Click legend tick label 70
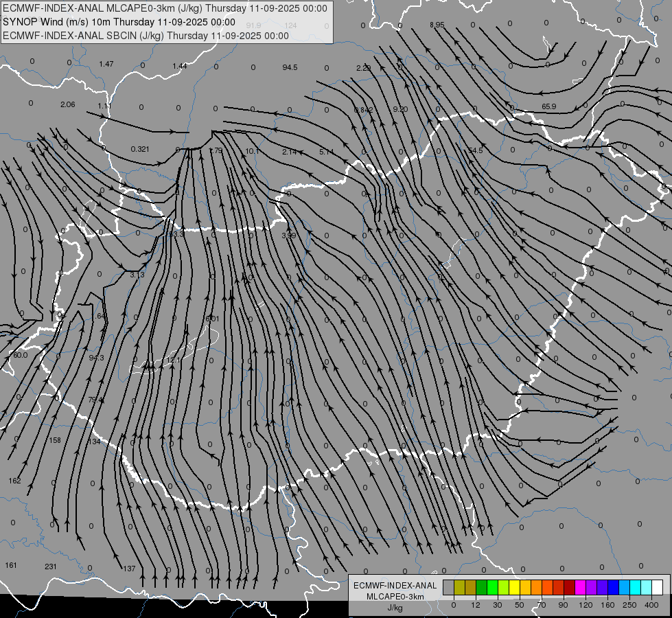This screenshot has height=618, width=672. [x=542, y=605]
